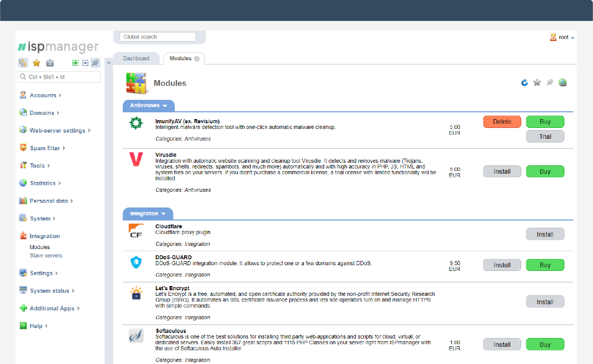Select the Modules tab
The width and height of the screenshot is (593, 364).
pos(181,58)
